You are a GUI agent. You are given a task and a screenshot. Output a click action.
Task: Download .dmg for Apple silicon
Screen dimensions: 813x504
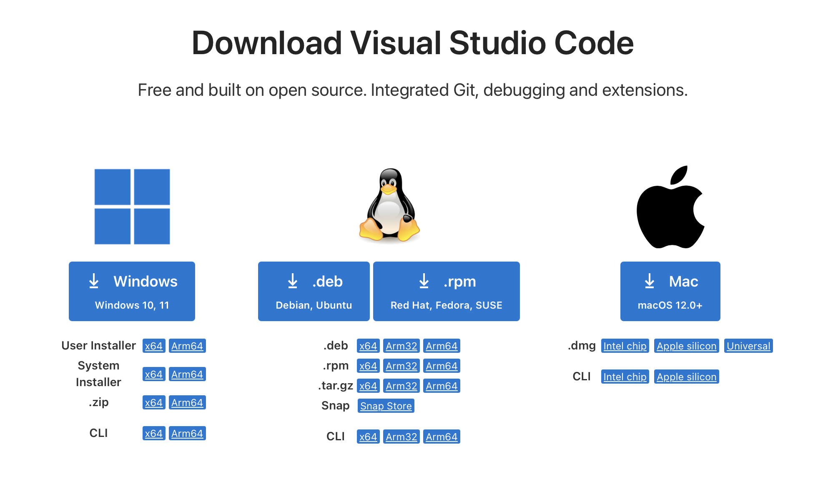pos(687,346)
